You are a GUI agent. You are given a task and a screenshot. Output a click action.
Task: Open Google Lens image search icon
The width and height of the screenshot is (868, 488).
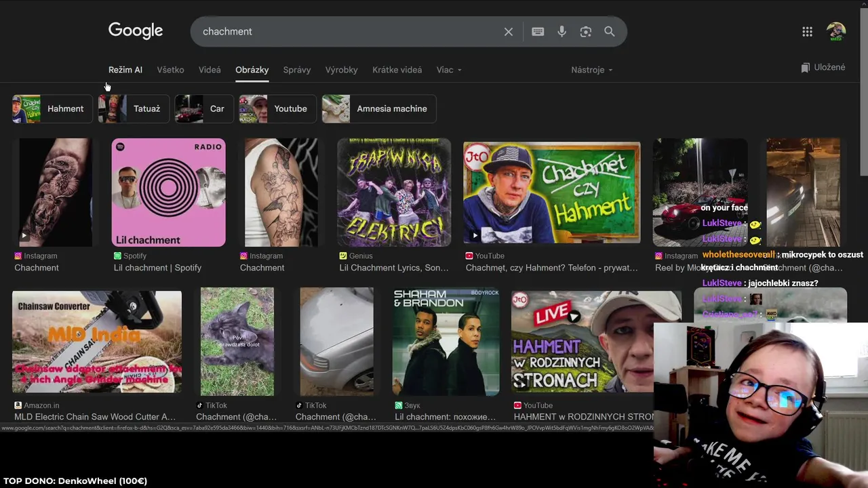[586, 32]
